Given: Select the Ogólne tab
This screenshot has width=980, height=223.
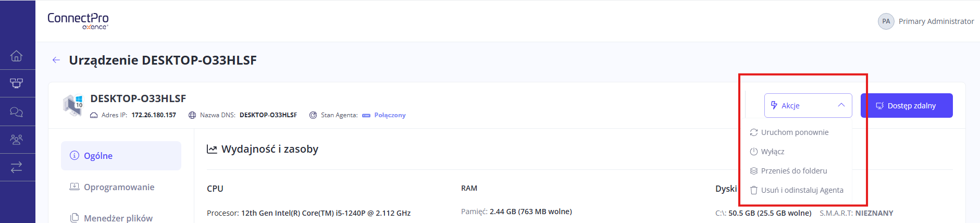Looking at the screenshot, I should click(121, 156).
